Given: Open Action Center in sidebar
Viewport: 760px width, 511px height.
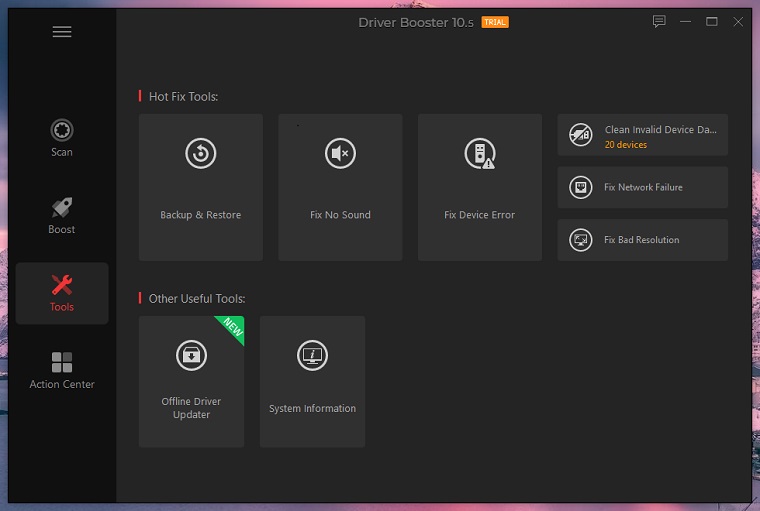Looking at the screenshot, I should coord(62,370).
